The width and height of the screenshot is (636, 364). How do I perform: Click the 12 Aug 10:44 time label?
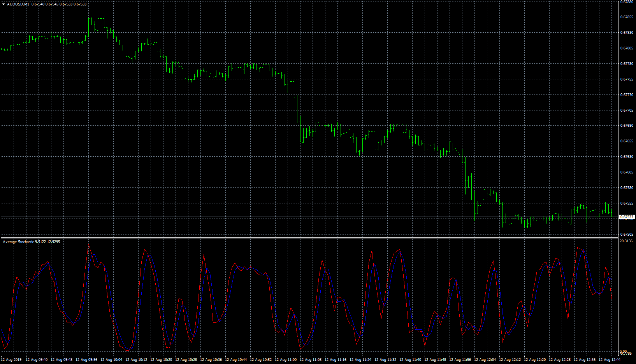coord(236,360)
